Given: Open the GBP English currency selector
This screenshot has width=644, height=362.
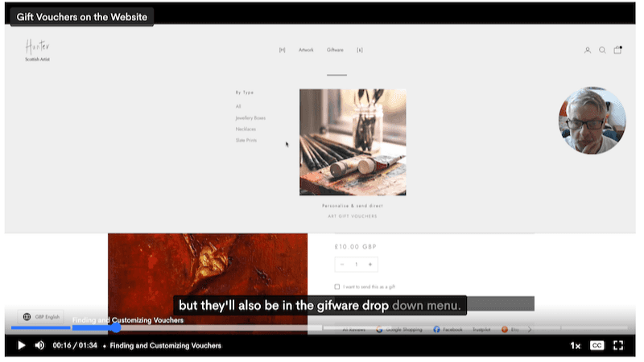Looking at the screenshot, I should pyautogui.click(x=41, y=317).
